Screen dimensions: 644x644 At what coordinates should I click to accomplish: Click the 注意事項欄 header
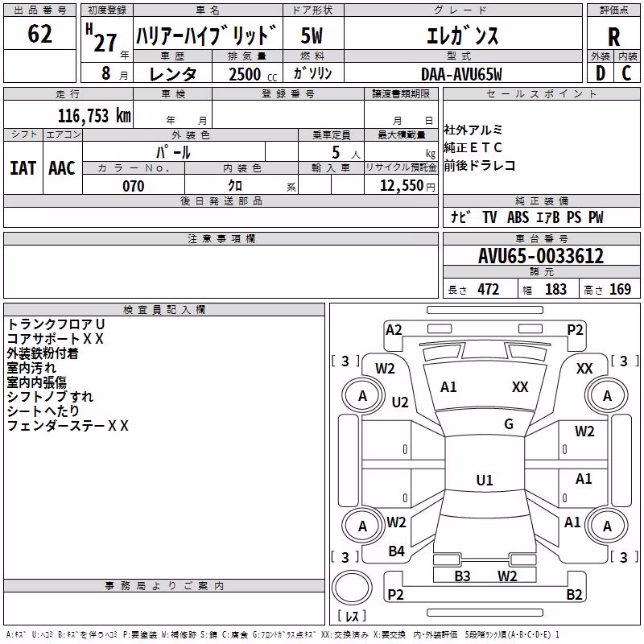click(x=221, y=238)
